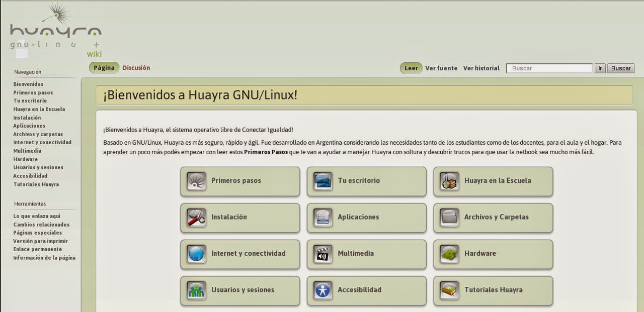Switch to the Página tab
This screenshot has height=312, width=644.
(104, 68)
